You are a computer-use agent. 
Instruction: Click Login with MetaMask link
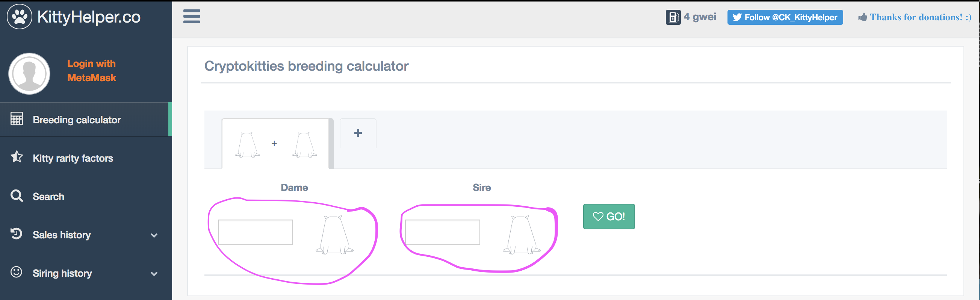(91, 71)
